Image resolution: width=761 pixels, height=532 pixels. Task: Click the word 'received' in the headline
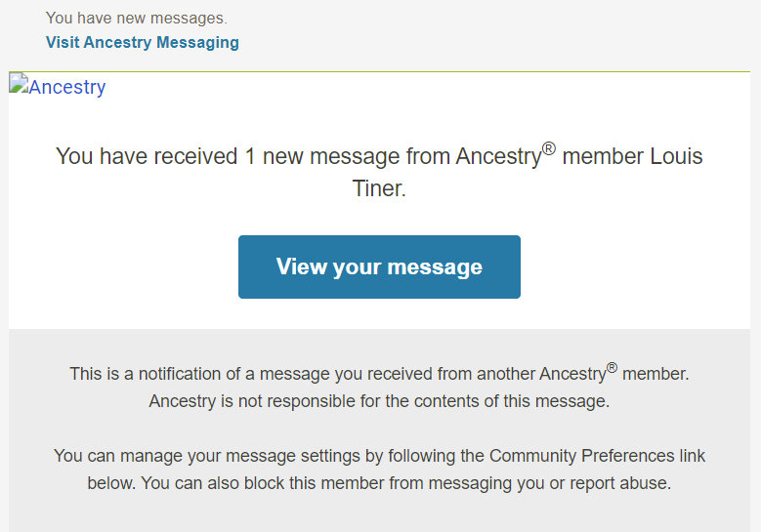pos(190,156)
